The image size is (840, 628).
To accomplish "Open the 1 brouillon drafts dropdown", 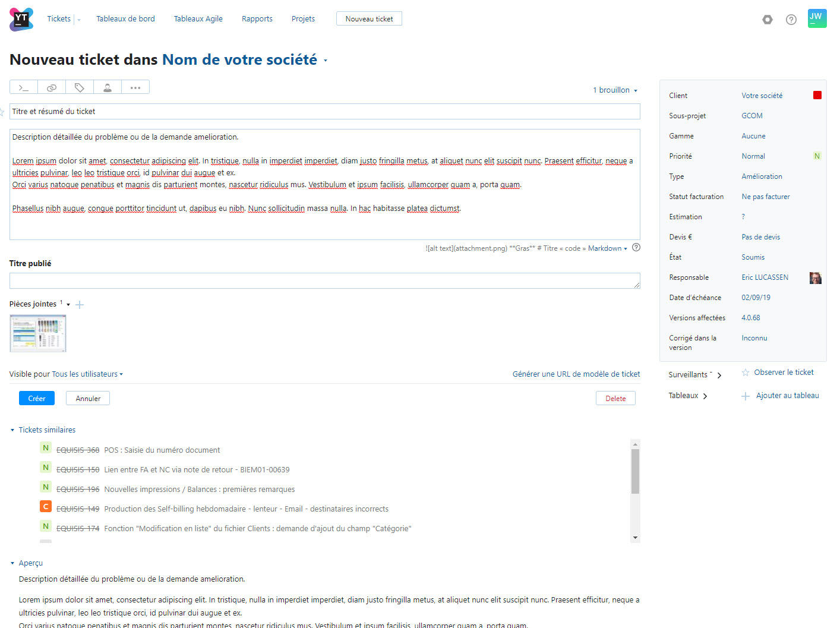I will [615, 90].
